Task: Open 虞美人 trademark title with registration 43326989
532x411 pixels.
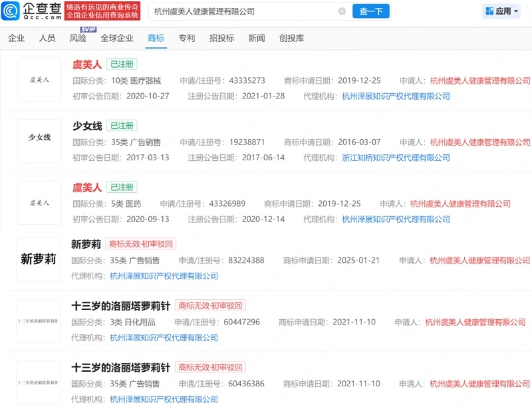Action: click(x=87, y=188)
